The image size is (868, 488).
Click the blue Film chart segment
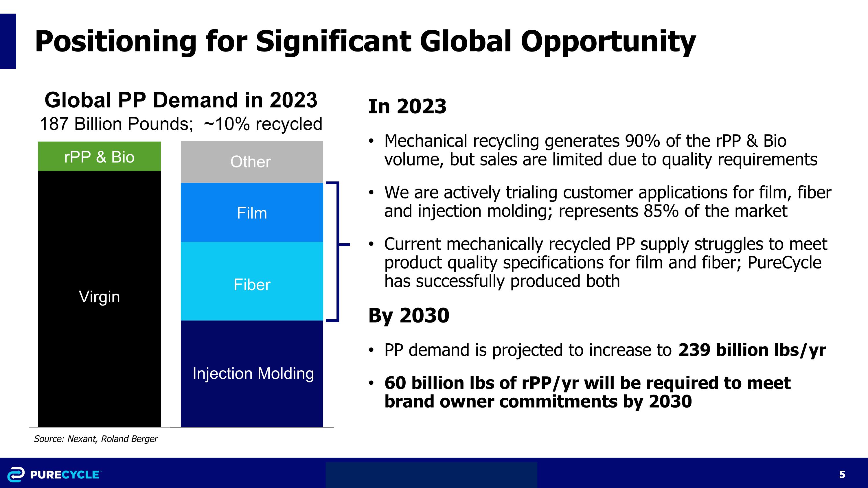pos(251,212)
